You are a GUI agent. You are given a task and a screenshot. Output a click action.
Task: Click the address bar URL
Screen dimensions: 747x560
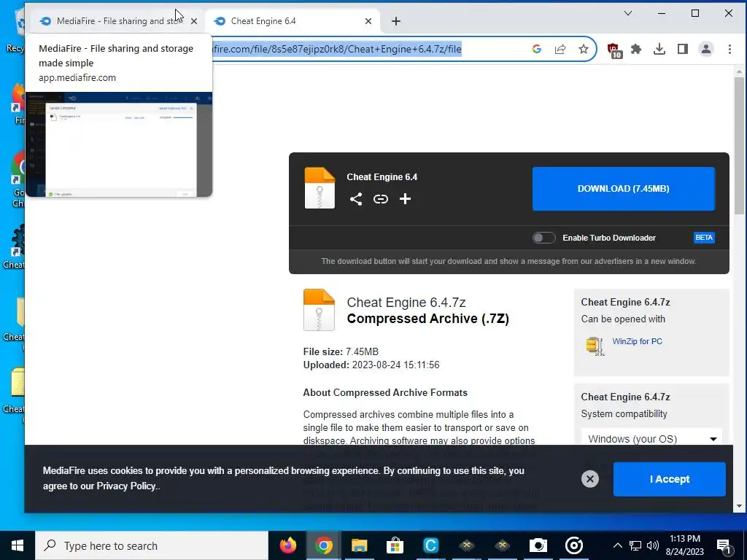click(x=337, y=49)
